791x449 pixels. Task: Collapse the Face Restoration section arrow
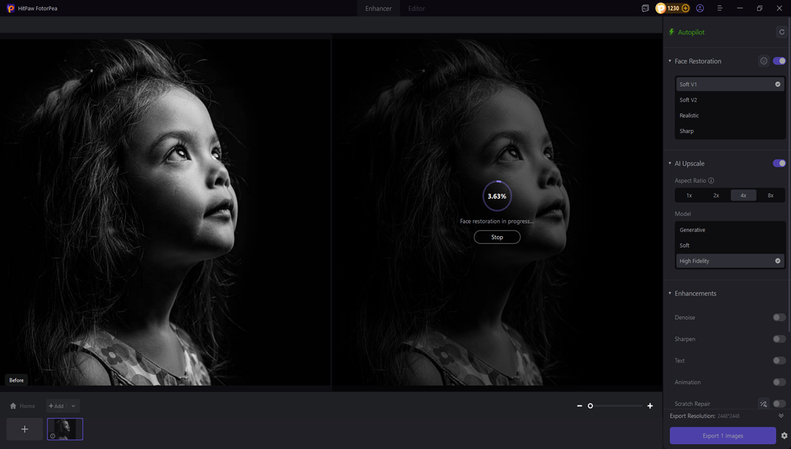click(x=670, y=61)
